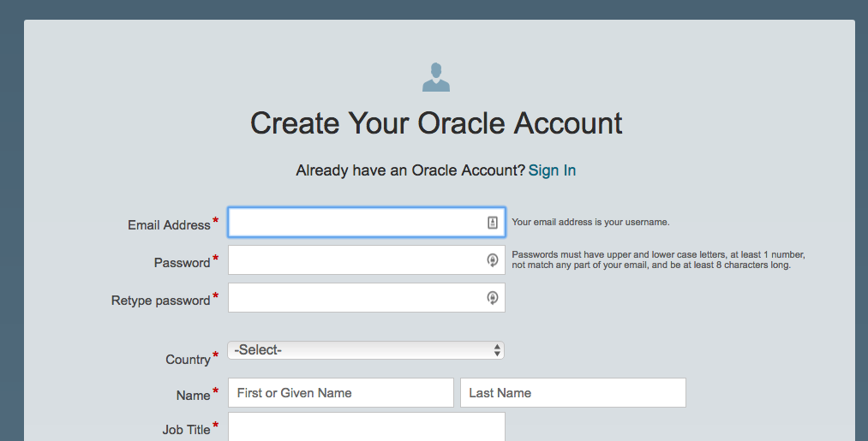Select the Retype password label text
The width and height of the screenshot is (868, 441).
[160, 301]
